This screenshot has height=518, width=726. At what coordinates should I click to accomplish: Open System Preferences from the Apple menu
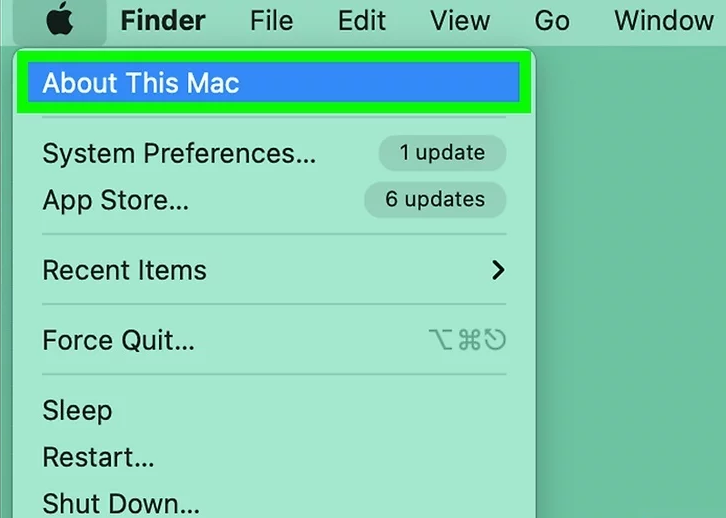coord(274,153)
